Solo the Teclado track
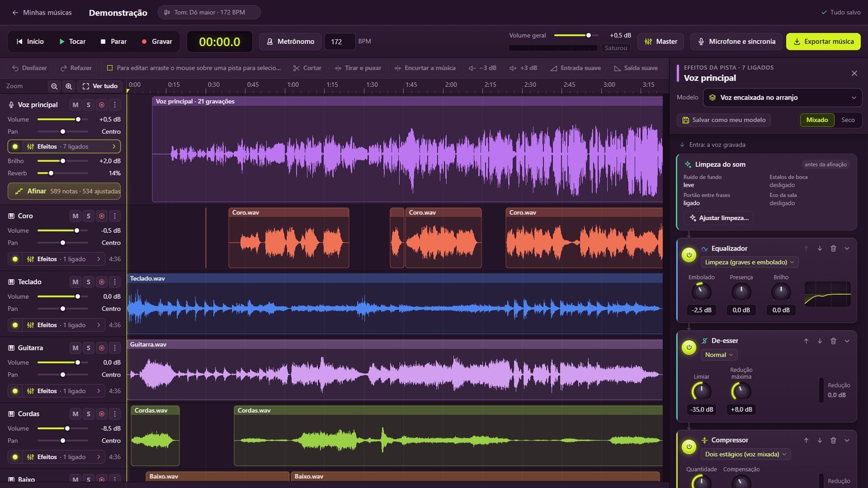 click(88, 282)
